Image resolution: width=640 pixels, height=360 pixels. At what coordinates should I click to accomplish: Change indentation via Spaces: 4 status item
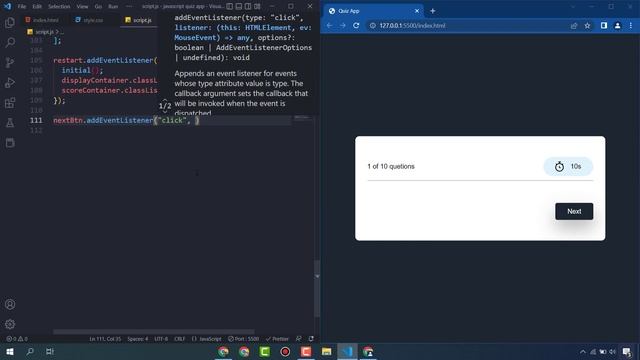coord(138,339)
